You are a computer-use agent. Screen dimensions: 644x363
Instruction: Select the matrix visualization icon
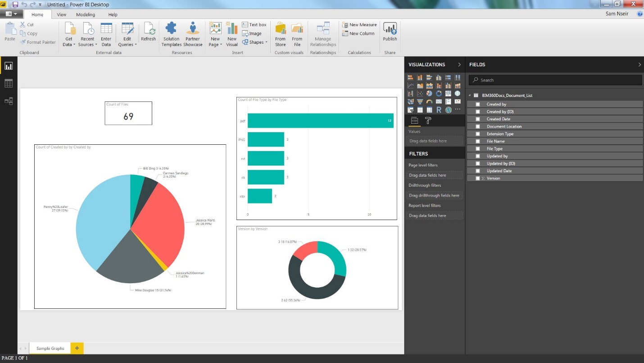tap(430, 110)
